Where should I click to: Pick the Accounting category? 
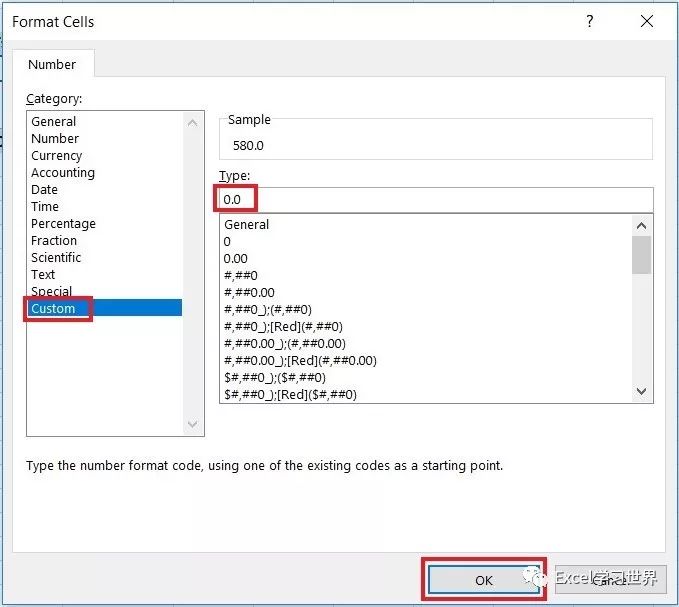63,172
